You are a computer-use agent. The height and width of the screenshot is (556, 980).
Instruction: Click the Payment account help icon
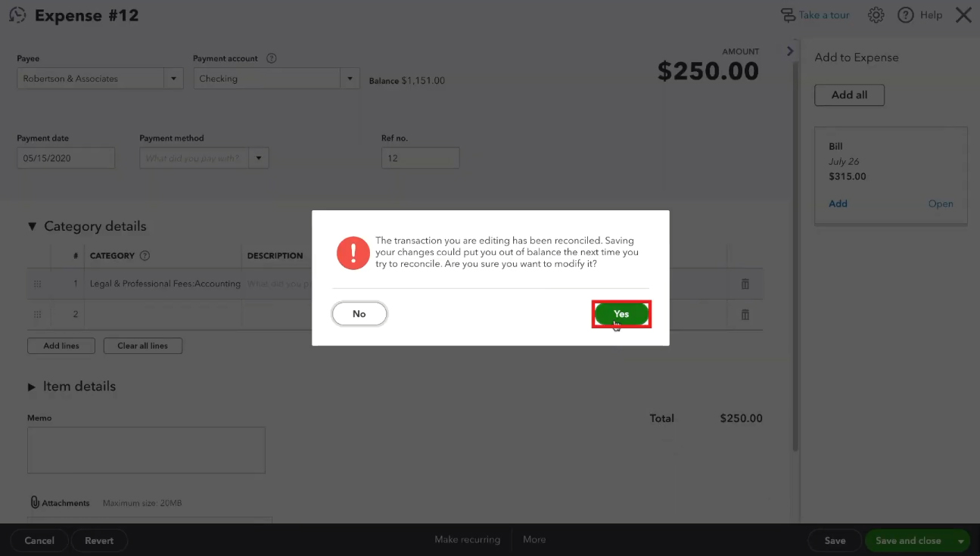pyautogui.click(x=272, y=58)
